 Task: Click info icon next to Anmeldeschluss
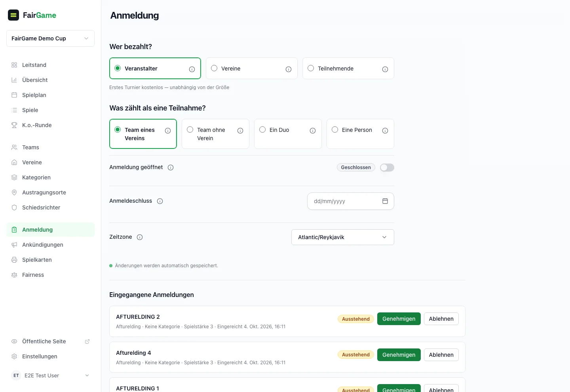160,201
